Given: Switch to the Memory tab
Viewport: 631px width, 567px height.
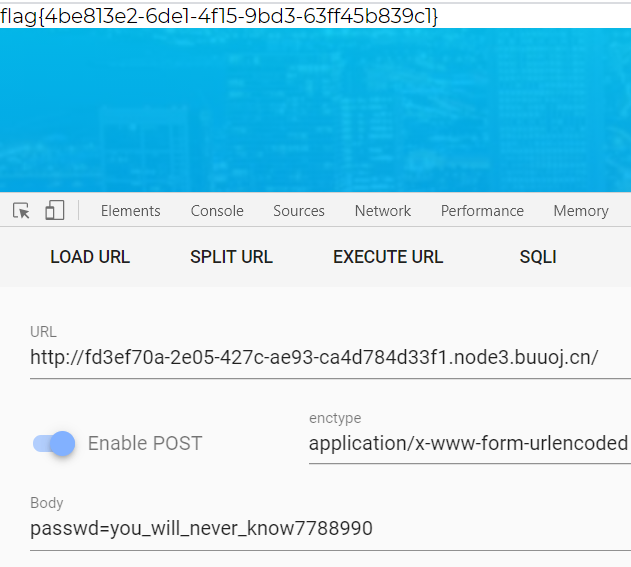Looking at the screenshot, I should tap(581, 211).
